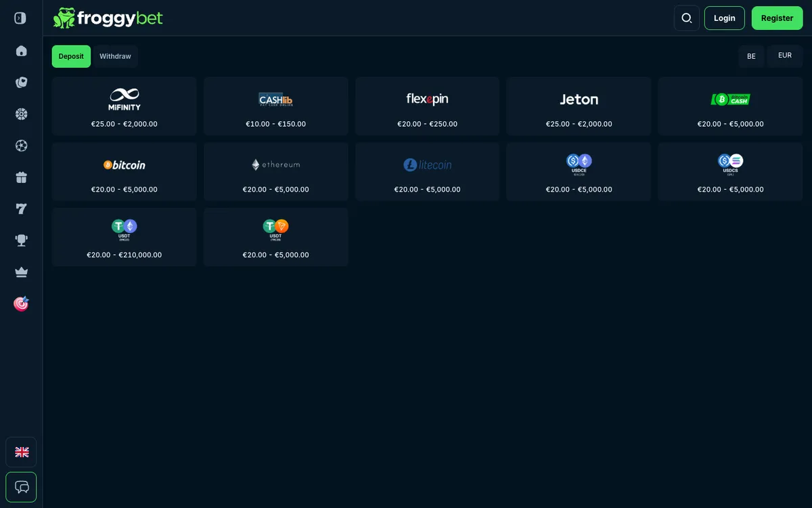Open the dartboard target missions icon
Image resolution: width=812 pixels, height=508 pixels.
click(x=21, y=303)
